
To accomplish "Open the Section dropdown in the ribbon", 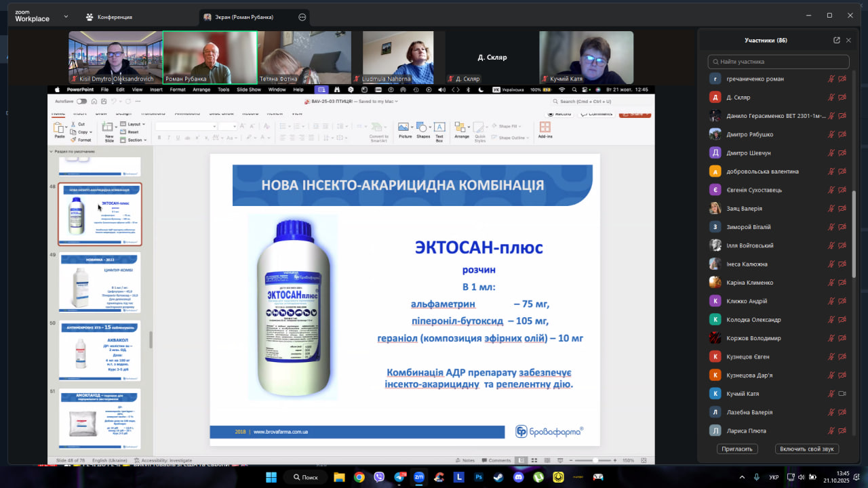I will (135, 140).
